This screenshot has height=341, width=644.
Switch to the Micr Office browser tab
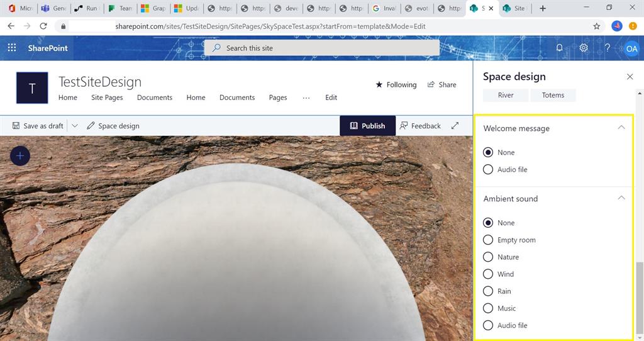21,8
